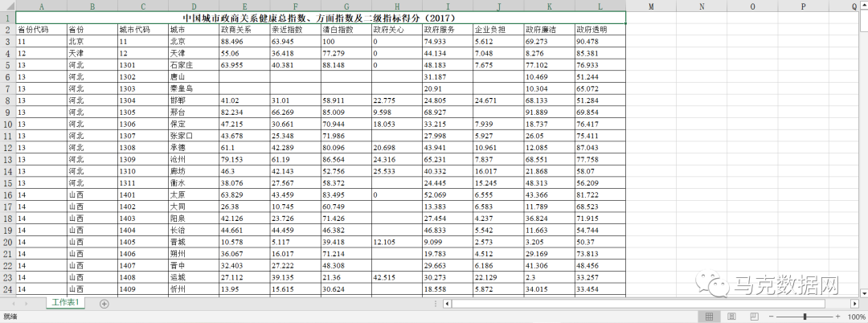Screen dimensions: 868x323
Task: Select the cell containing 石家庄
Action: [194, 65]
